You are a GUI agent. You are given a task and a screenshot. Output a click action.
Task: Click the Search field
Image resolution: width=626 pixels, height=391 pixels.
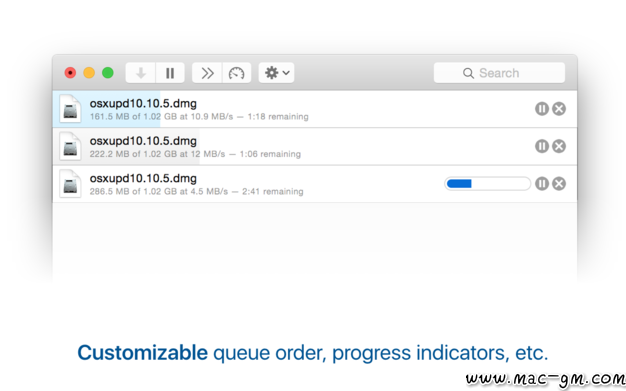[x=499, y=73]
